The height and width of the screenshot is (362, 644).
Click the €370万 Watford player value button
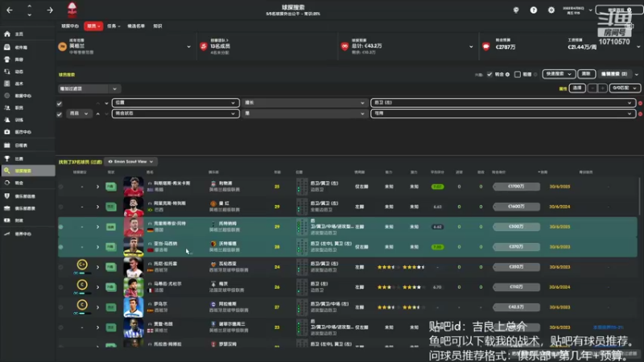point(516,247)
